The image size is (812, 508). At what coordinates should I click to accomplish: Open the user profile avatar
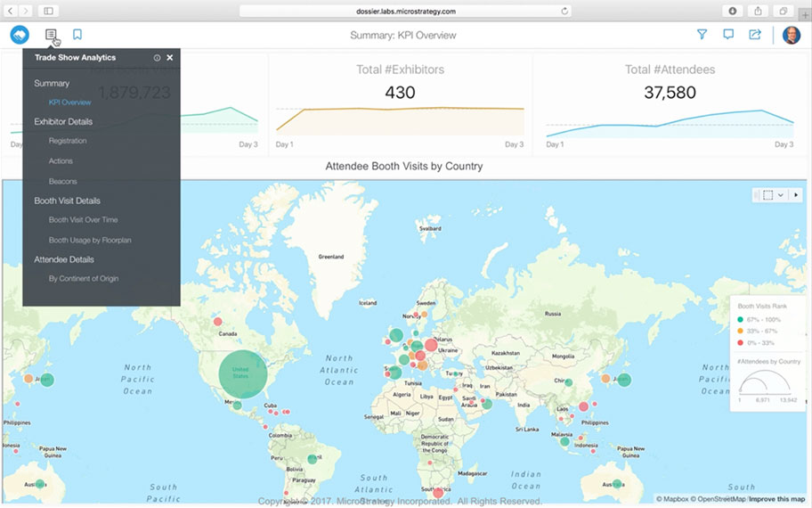pos(791,35)
